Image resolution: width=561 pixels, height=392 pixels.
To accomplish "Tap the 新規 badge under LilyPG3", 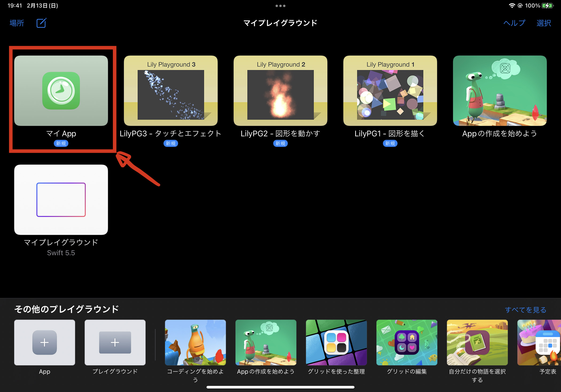I will (171, 143).
